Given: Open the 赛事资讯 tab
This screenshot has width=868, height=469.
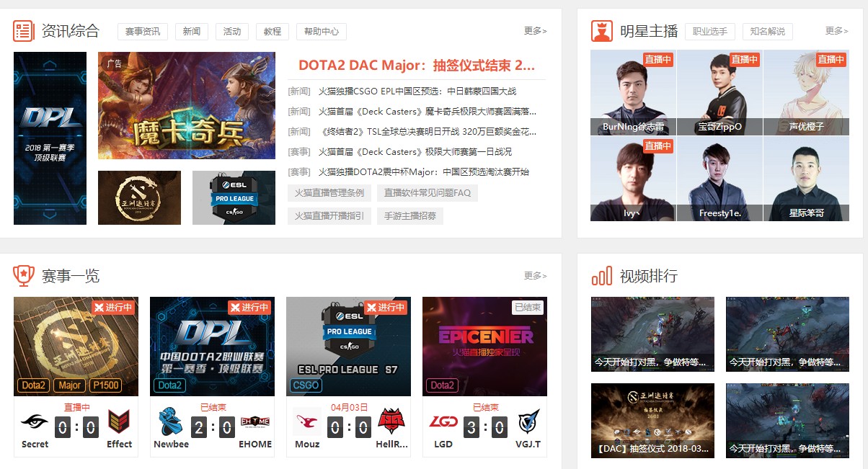Looking at the screenshot, I should coord(143,31).
